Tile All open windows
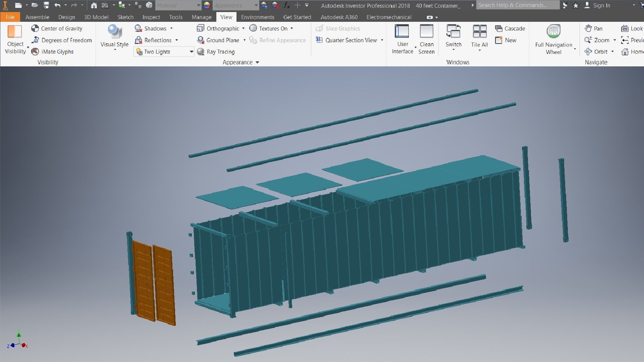The height and width of the screenshot is (362, 644). pyautogui.click(x=479, y=36)
